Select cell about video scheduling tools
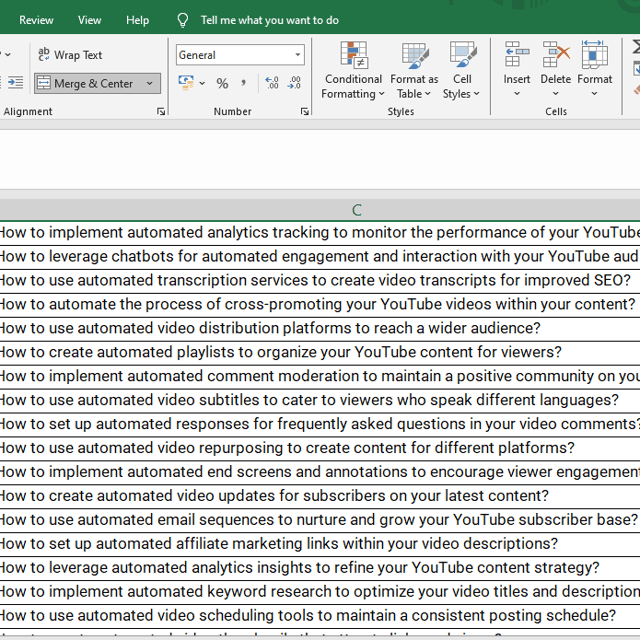 [320, 616]
